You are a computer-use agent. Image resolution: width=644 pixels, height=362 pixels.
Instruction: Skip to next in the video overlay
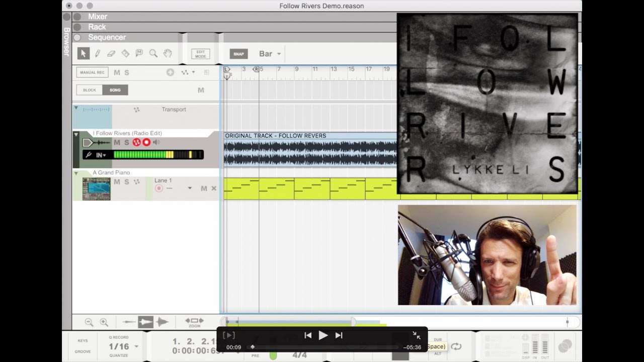(339, 335)
